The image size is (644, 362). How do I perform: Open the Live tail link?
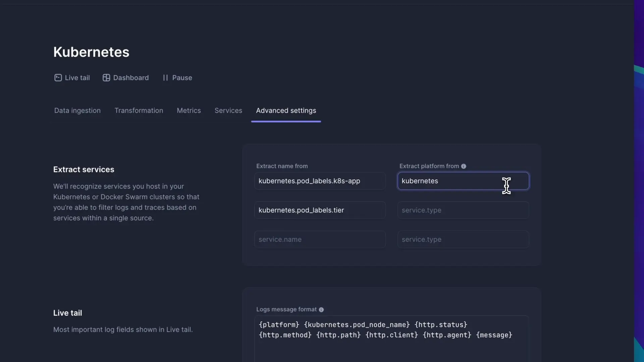(x=72, y=78)
